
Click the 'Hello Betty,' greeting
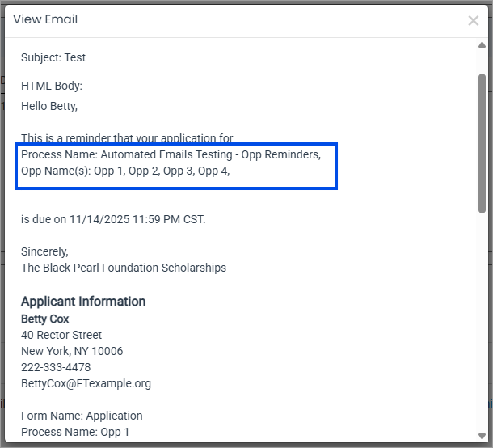[49, 106]
